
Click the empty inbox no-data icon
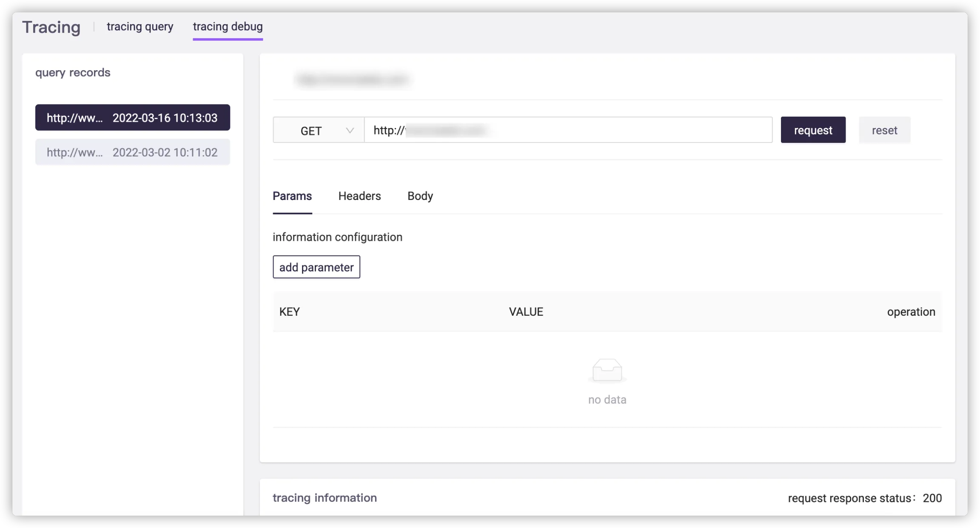tap(607, 369)
